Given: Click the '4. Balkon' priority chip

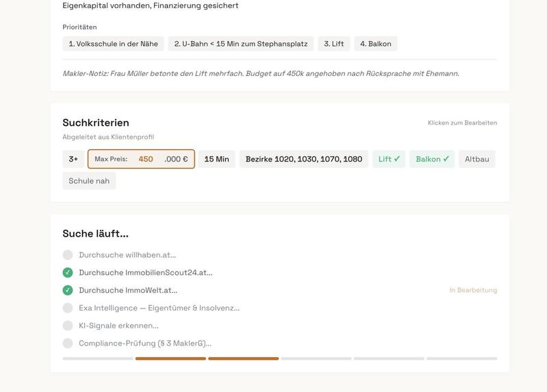Looking at the screenshot, I should (376, 44).
